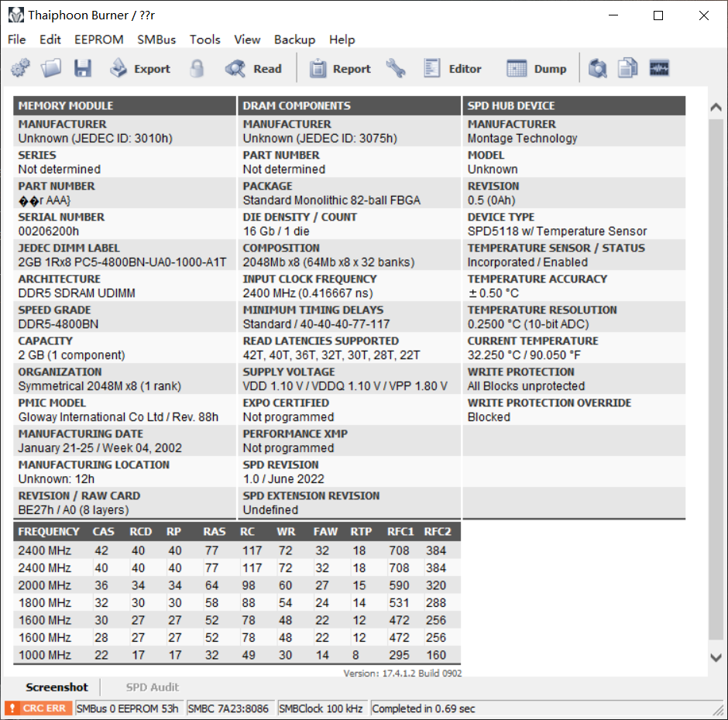Save dump with the floppy disk icon
This screenshot has height=720, width=728.
click(83, 69)
